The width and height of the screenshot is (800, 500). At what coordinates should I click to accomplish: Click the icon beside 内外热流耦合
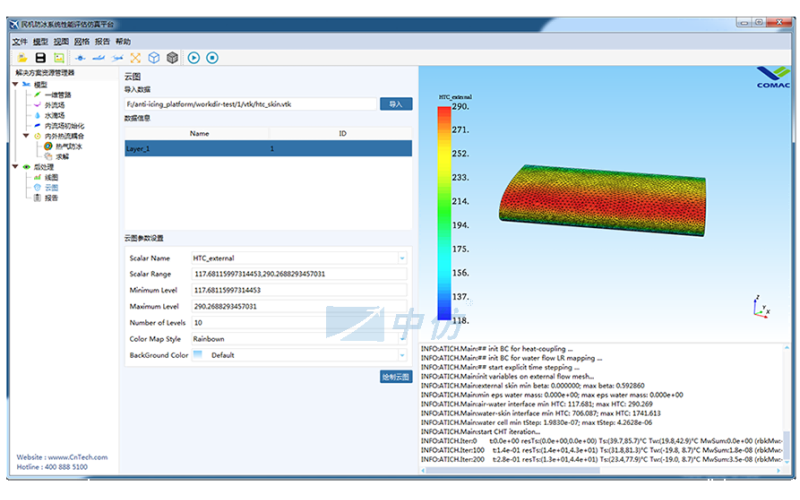point(37,136)
